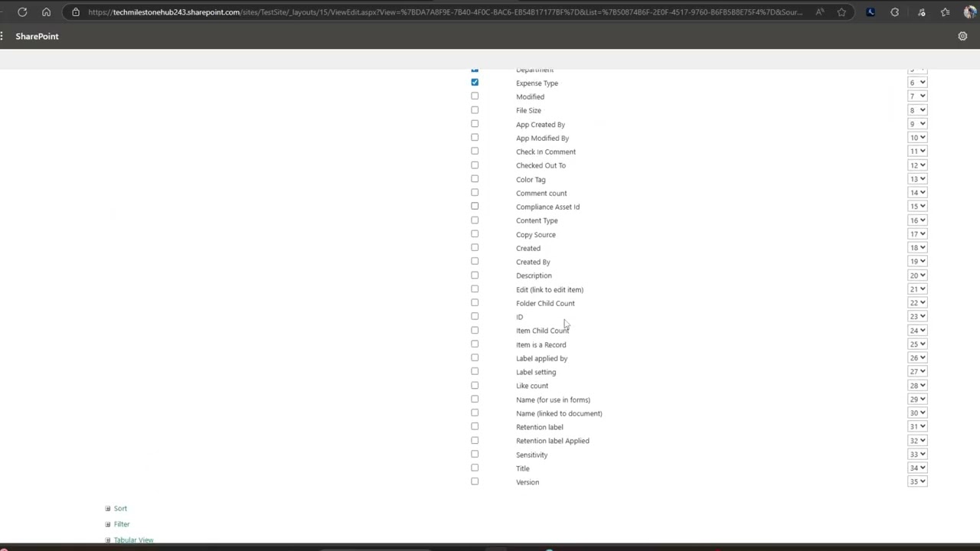Open position dropdown for Modified
The image size is (980, 551).
[917, 96]
